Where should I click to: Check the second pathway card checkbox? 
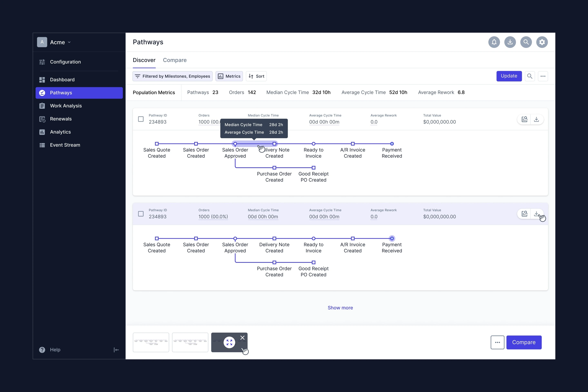tap(141, 214)
